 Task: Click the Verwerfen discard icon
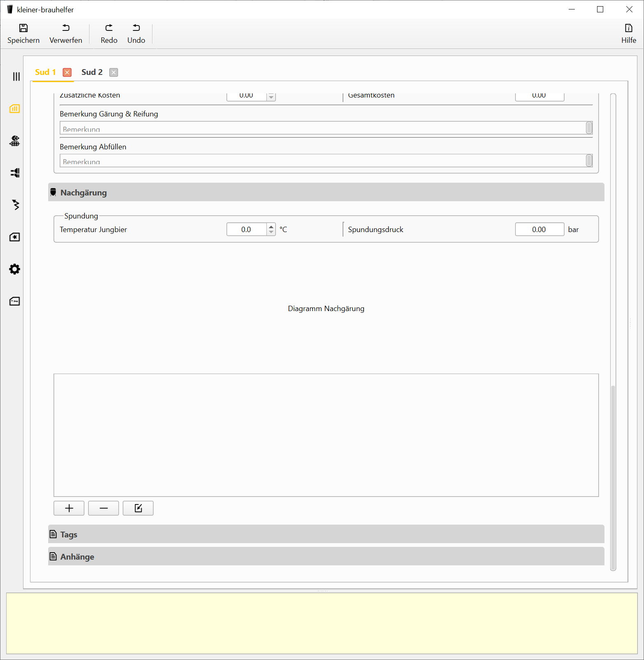coord(66,28)
